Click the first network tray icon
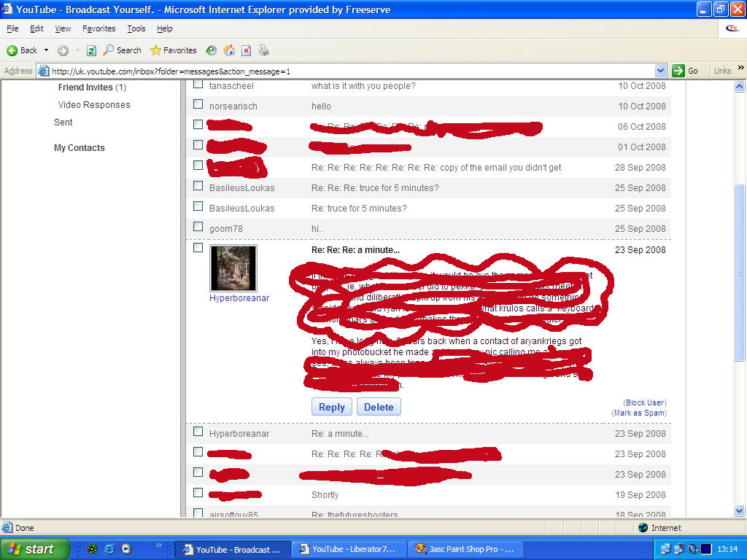The image size is (747, 560). [665, 549]
